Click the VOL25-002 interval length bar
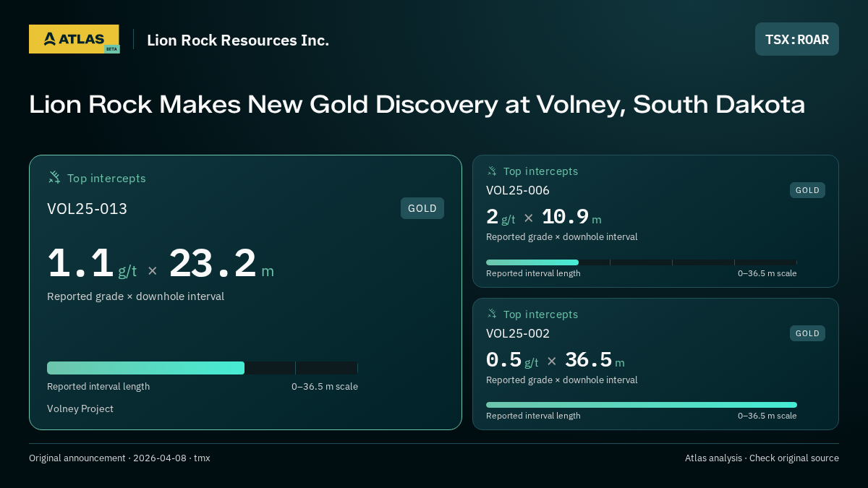This screenshot has height=488, width=868. click(x=642, y=405)
